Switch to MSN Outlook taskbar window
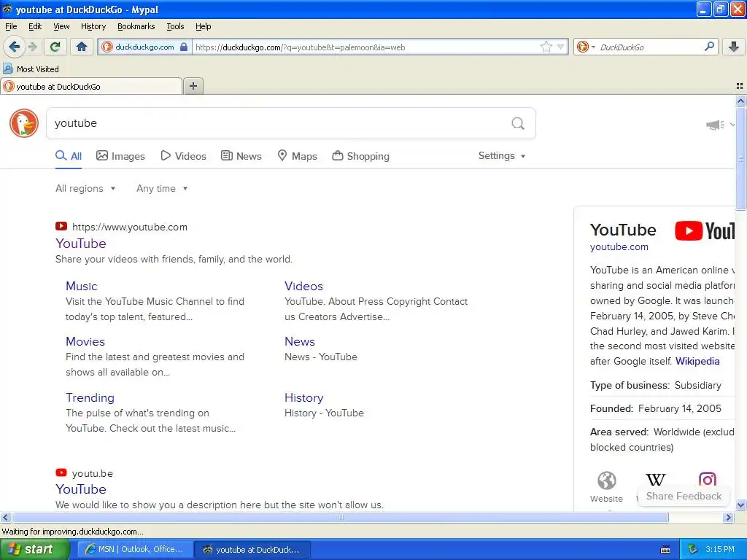Screen dimensions: 747x560 pyautogui.click(x=135, y=549)
